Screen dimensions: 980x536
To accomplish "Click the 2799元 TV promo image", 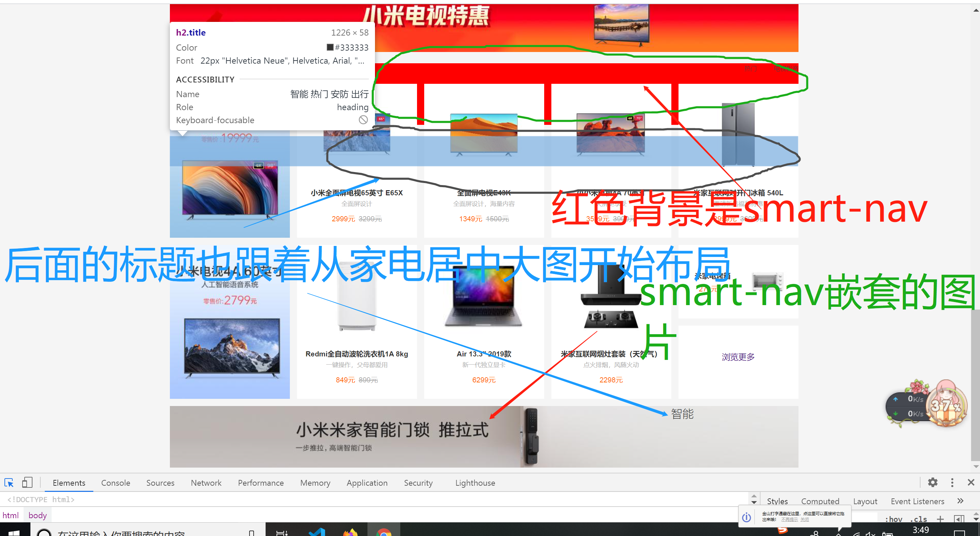I will [230, 322].
